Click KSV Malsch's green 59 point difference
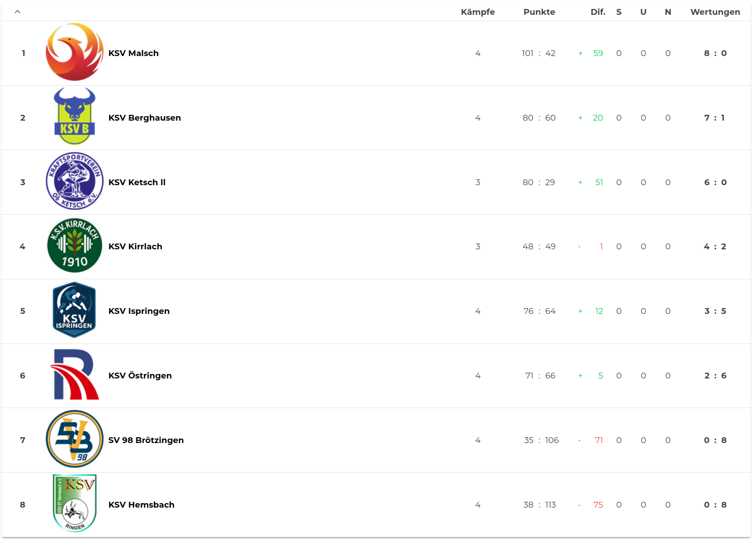This screenshot has width=756, height=539. coord(598,53)
